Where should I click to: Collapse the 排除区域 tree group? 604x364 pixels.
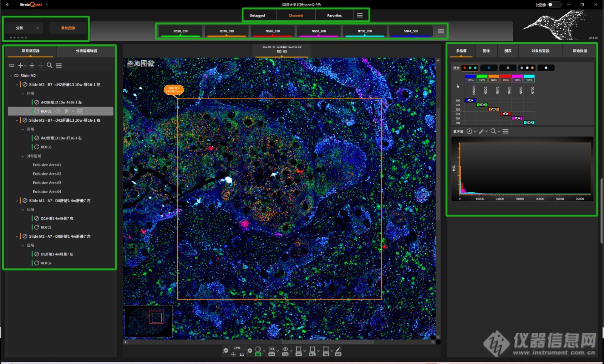point(23,156)
